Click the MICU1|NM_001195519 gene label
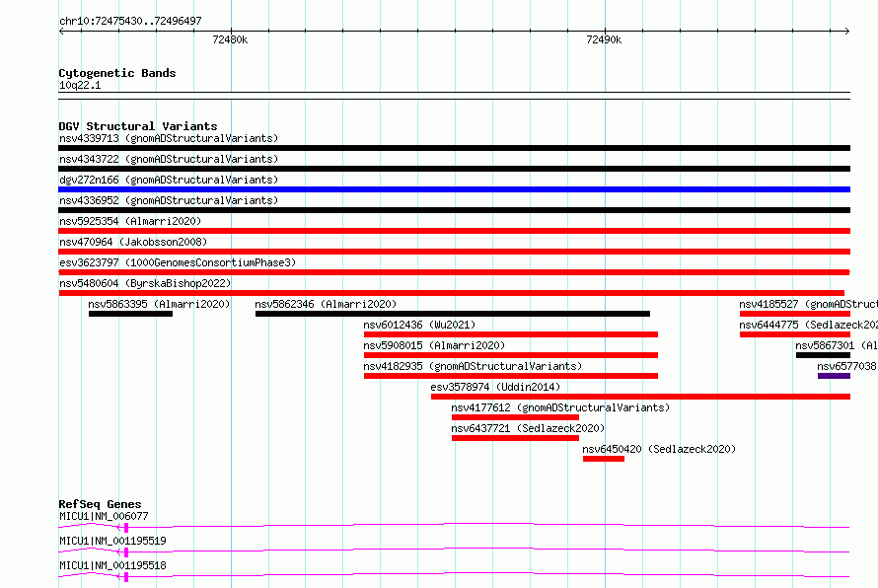Viewport: 878px width, 588px height. [x=112, y=541]
